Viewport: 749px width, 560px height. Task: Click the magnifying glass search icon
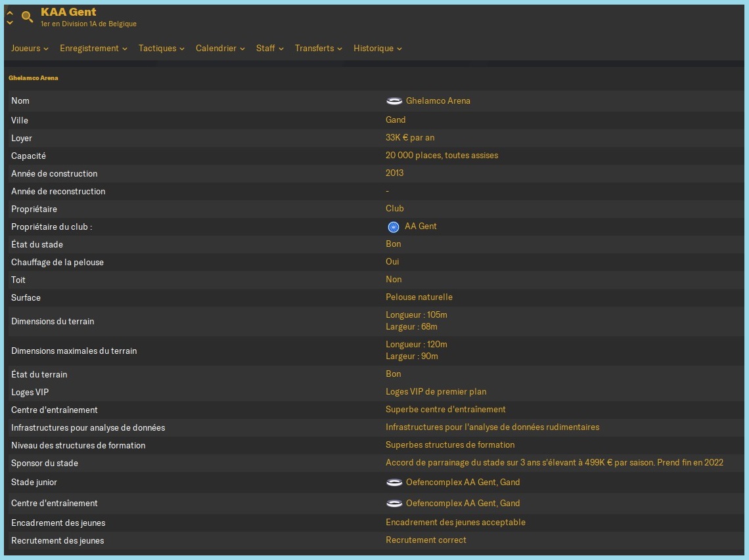tap(27, 17)
